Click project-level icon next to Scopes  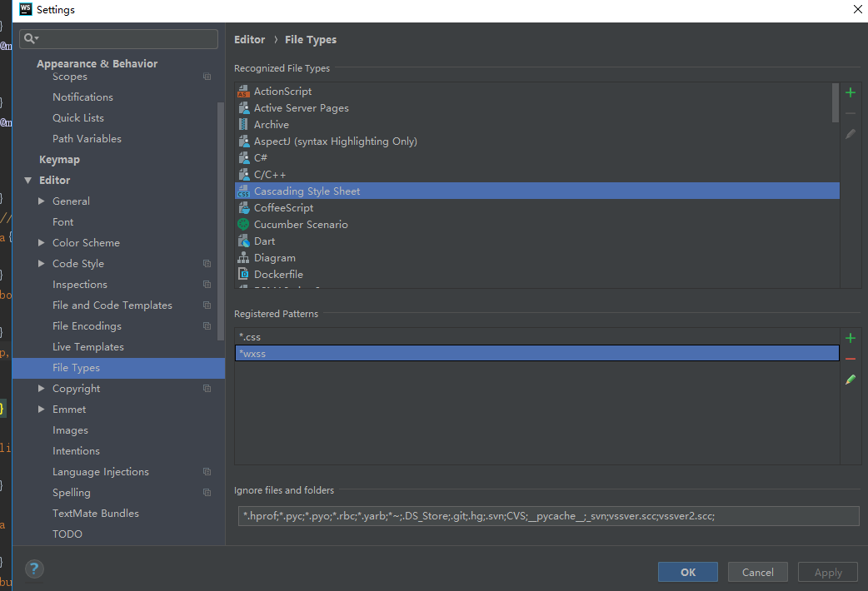pos(207,77)
